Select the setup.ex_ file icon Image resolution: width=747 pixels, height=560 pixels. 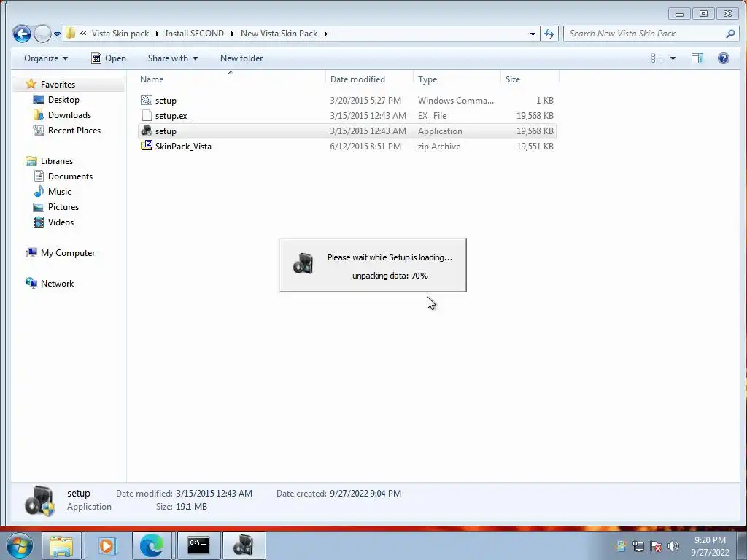pyautogui.click(x=146, y=115)
